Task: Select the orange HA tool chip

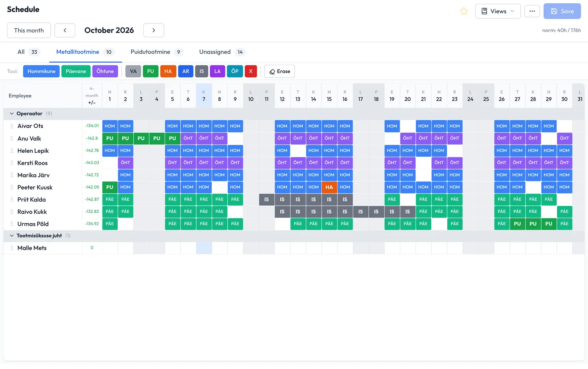Action: click(168, 71)
